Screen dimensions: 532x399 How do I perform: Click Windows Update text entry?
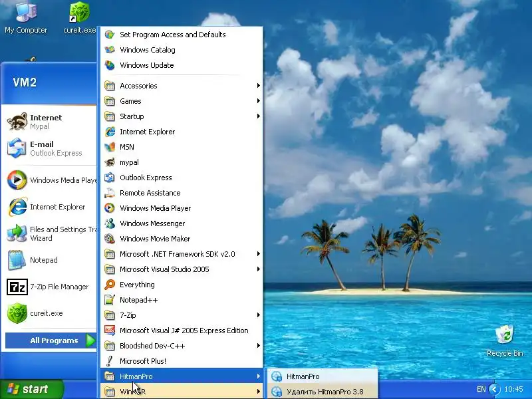(147, 65)
